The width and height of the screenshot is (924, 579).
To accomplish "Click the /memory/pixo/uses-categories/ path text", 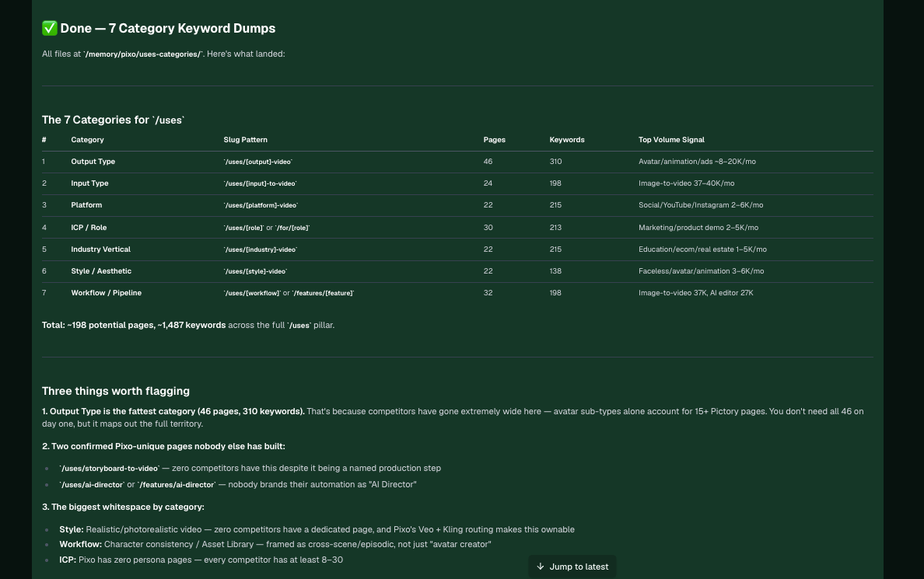I will [143, 54].
